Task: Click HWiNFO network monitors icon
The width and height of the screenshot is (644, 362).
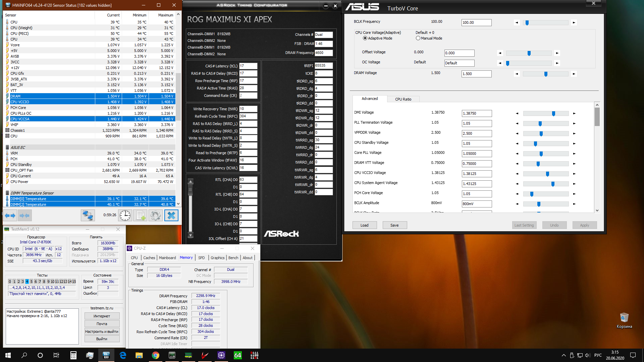Action: tap(88, 216)
